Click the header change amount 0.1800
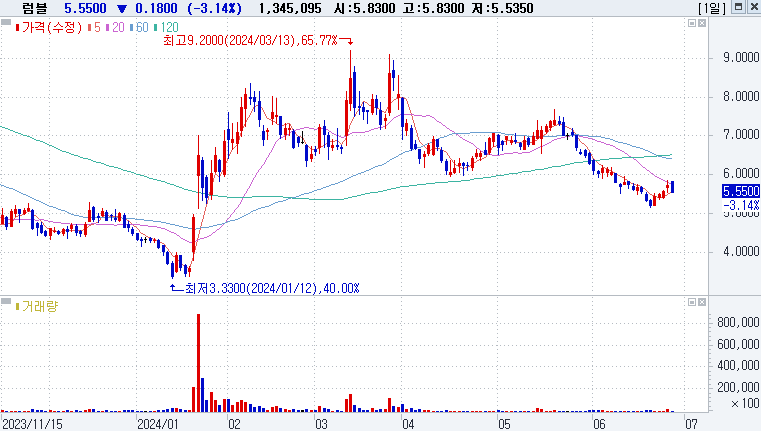761x431 pixels. [156, 8]
